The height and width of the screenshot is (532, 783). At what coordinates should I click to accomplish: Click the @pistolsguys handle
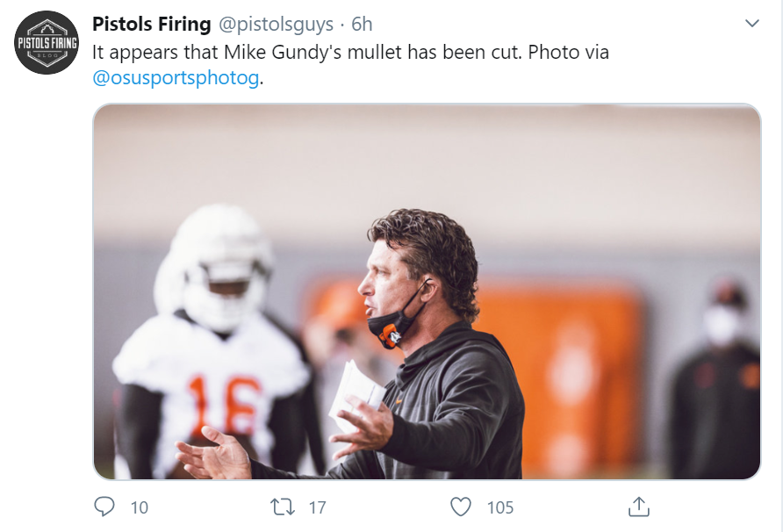[277, 25]
